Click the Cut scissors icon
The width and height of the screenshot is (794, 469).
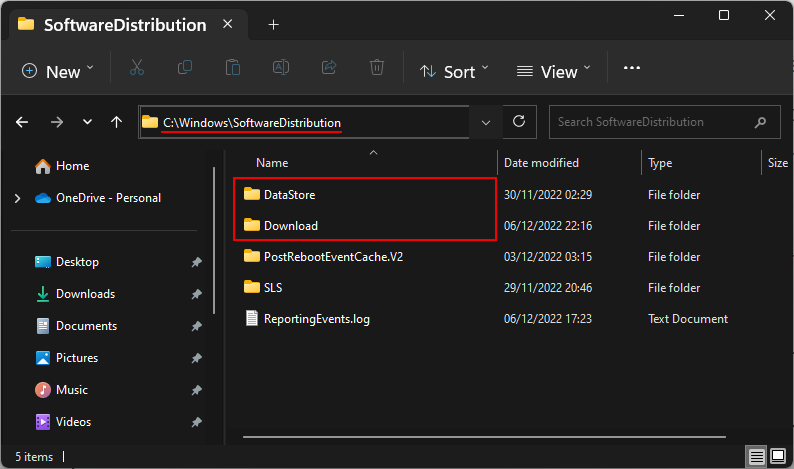(x=137, y=67)
